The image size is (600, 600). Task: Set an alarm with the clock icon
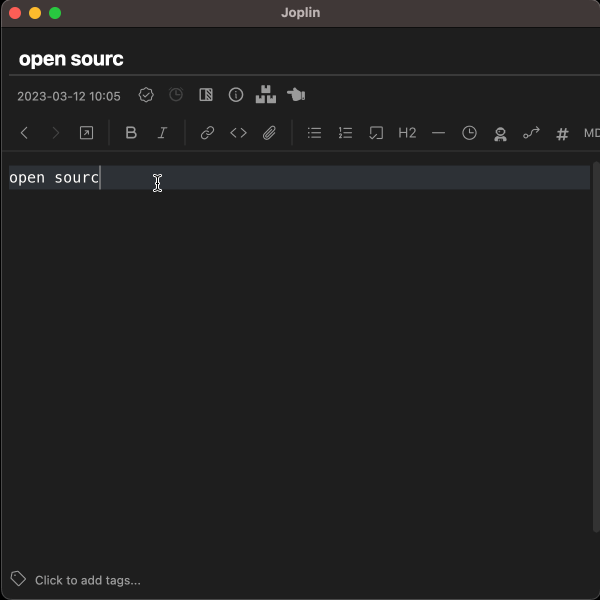(176, 95)
